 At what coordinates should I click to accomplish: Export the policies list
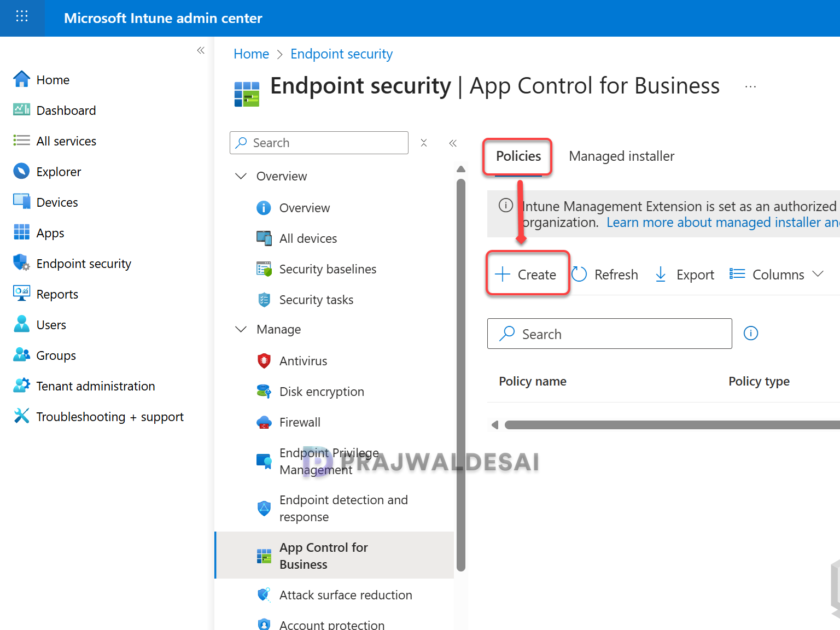point(684,275)
